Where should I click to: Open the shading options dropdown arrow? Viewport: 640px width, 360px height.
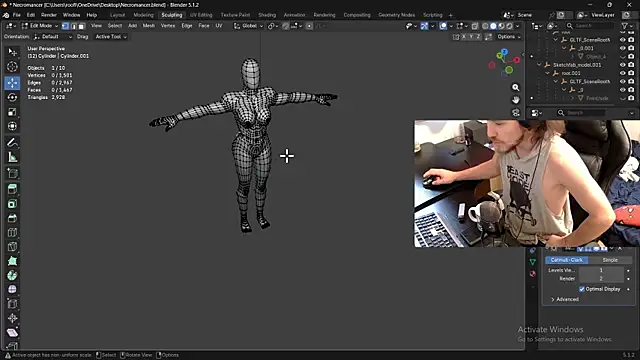pos(518,26)
